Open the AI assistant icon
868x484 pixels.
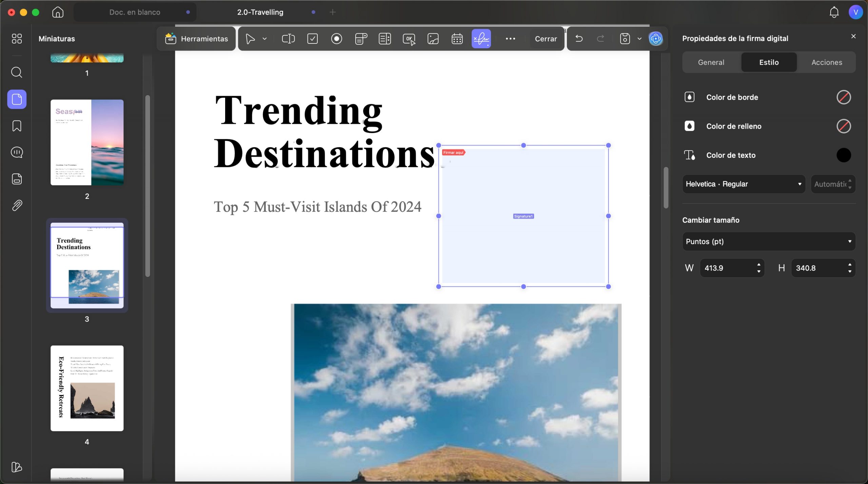(x=656, y=39)
